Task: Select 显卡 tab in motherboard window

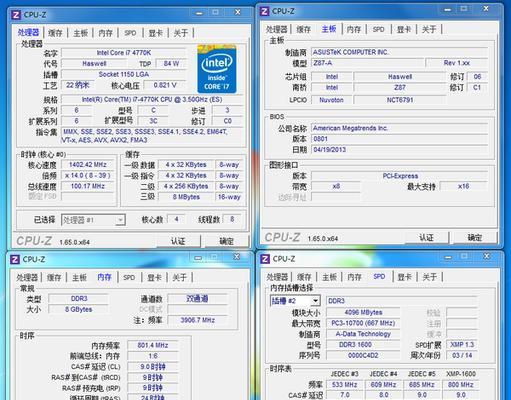Action: [404, 29]
